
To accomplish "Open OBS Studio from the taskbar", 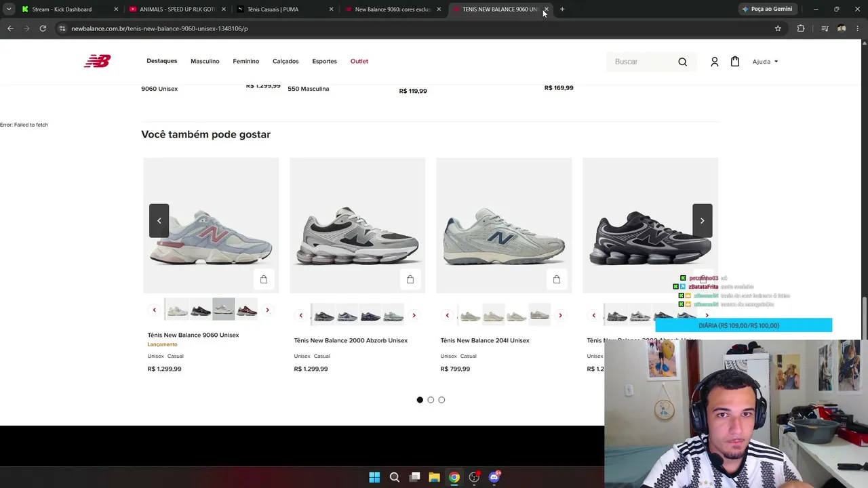I will [474, 477].
